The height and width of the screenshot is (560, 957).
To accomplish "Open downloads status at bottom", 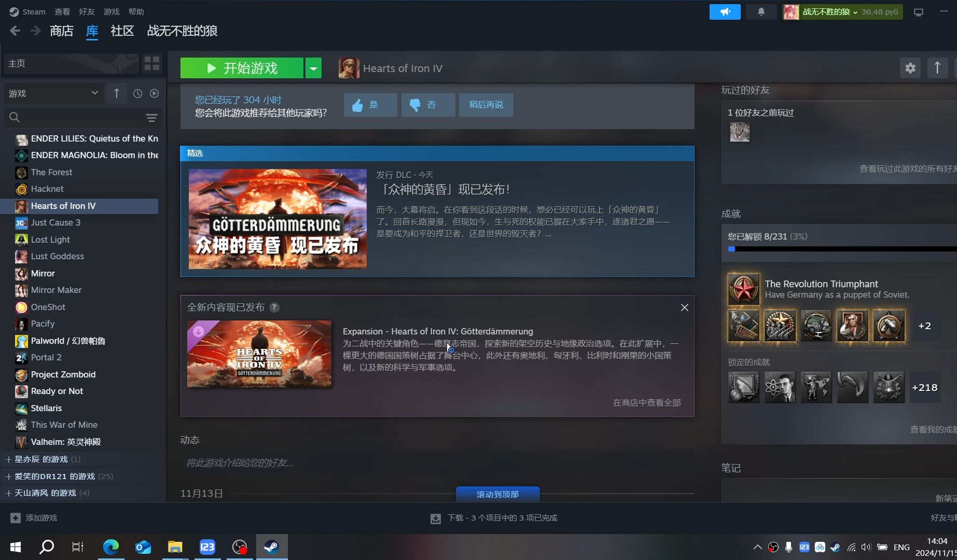I will (494, 518).
